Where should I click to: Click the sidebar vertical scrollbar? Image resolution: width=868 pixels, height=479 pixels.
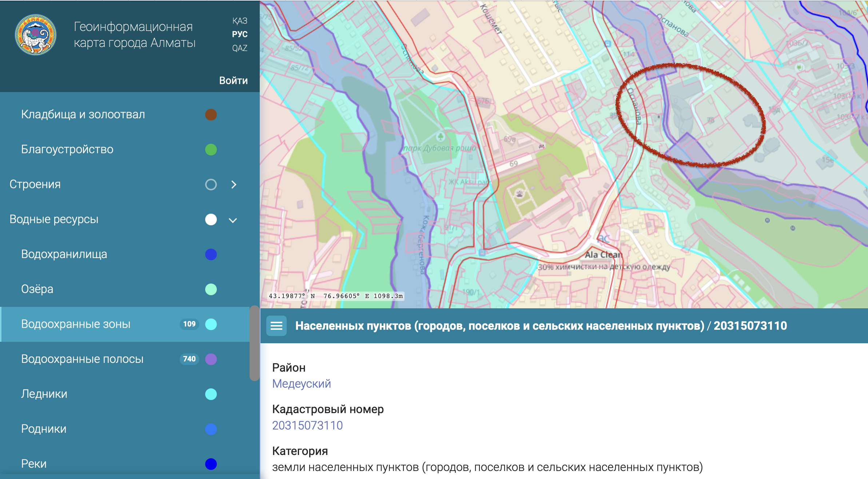[x=254, y=344]
